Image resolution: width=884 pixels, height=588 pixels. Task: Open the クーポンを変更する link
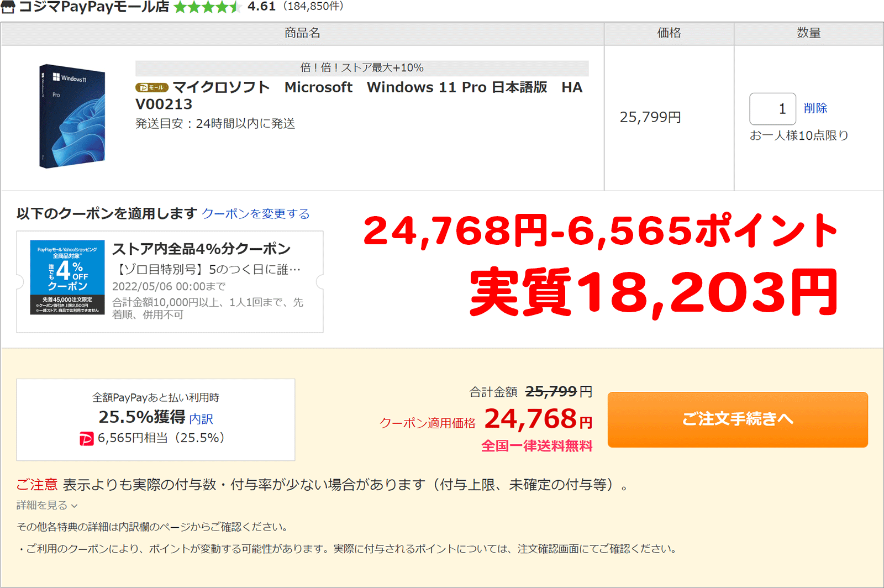256,214
